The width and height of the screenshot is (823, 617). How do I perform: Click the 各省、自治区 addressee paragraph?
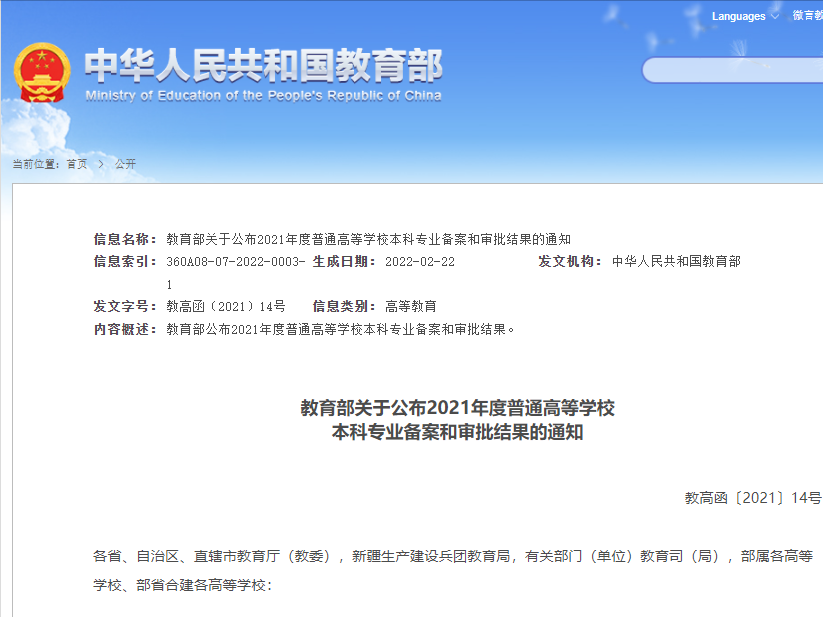pyautogui.click(x=453, y=570)
